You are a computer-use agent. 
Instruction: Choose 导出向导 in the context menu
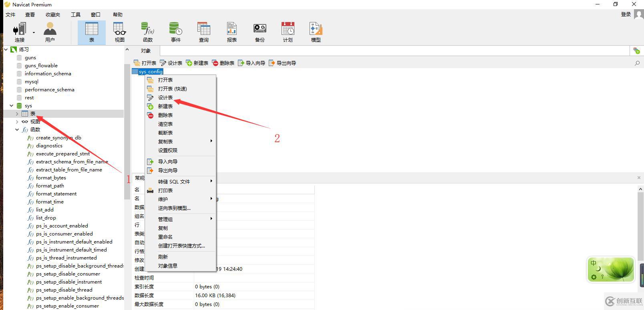180,171
